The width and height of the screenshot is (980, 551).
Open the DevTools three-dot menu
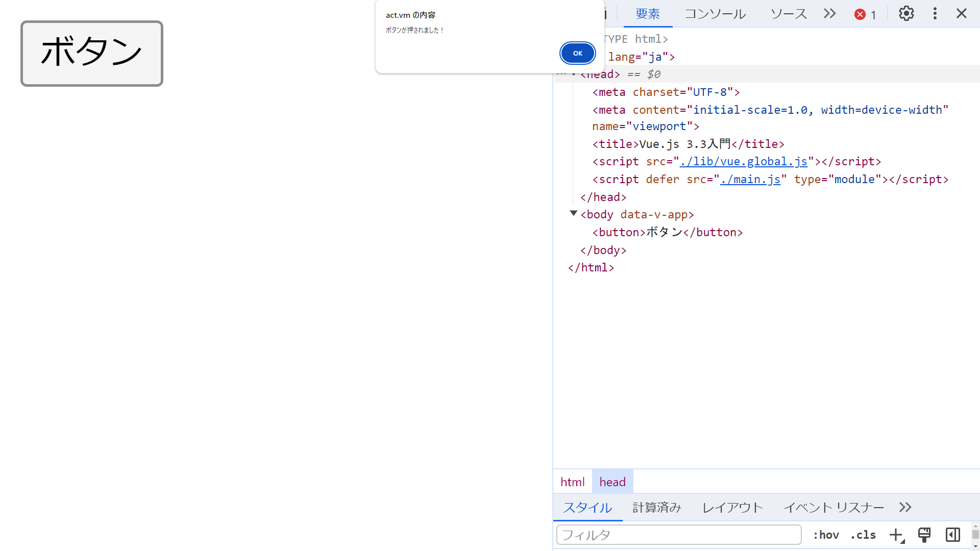[935, 14]
